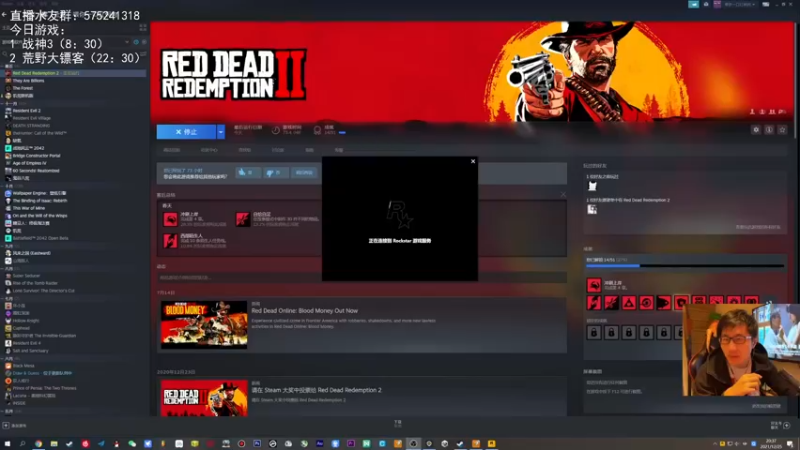
Task: Click the thumbs-up recommend button
Action: [247, 172]
